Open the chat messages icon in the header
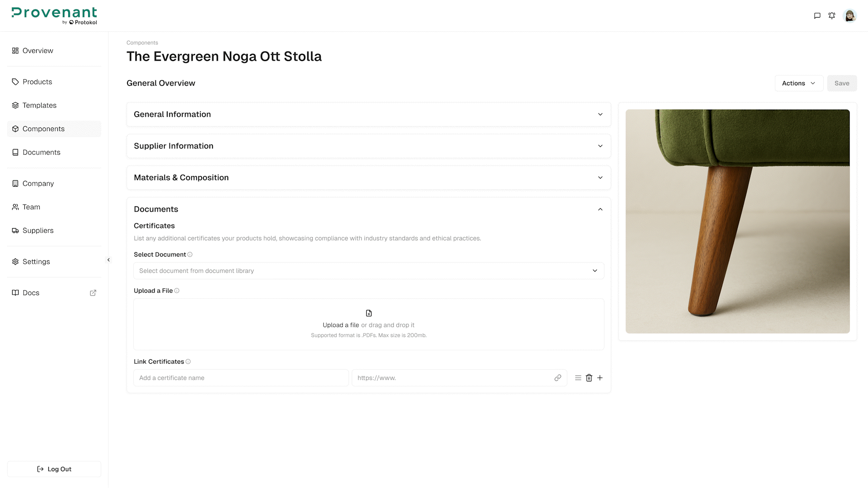 click(x=816, y=15)
